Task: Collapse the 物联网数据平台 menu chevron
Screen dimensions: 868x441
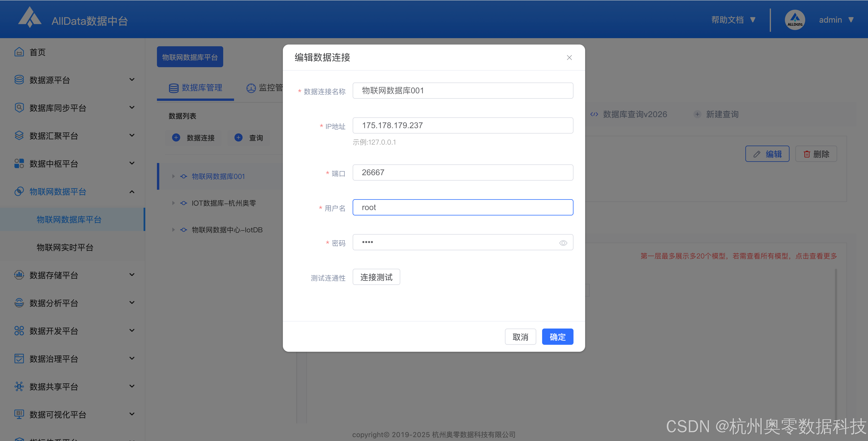Action: [x=132, y=192]
